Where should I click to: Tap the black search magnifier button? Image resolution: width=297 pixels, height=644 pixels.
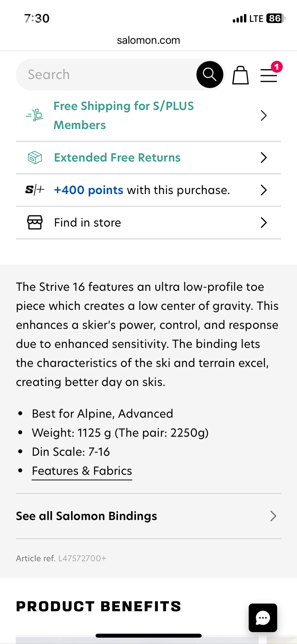coord(210,74)
